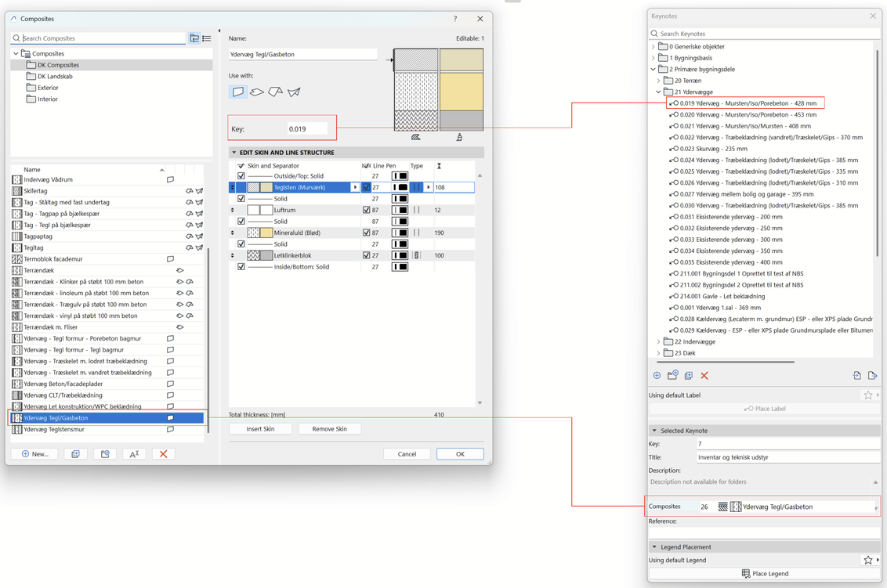The width and height of the screenshot is (887, 588).
Task: Click cut fill preview icon under composite preview
Action: (x=416, y=137)
